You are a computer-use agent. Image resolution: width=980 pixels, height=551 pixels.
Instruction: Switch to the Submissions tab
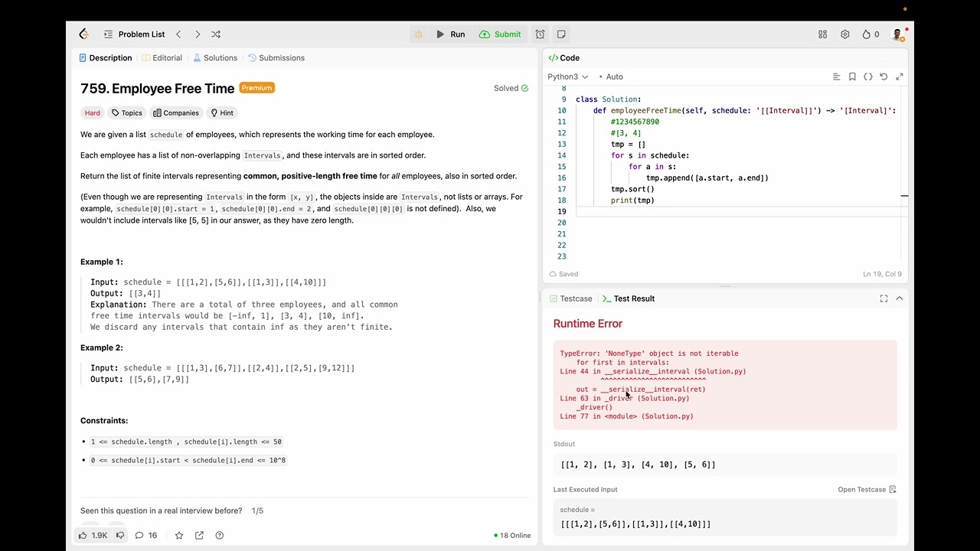click(276, 58)
